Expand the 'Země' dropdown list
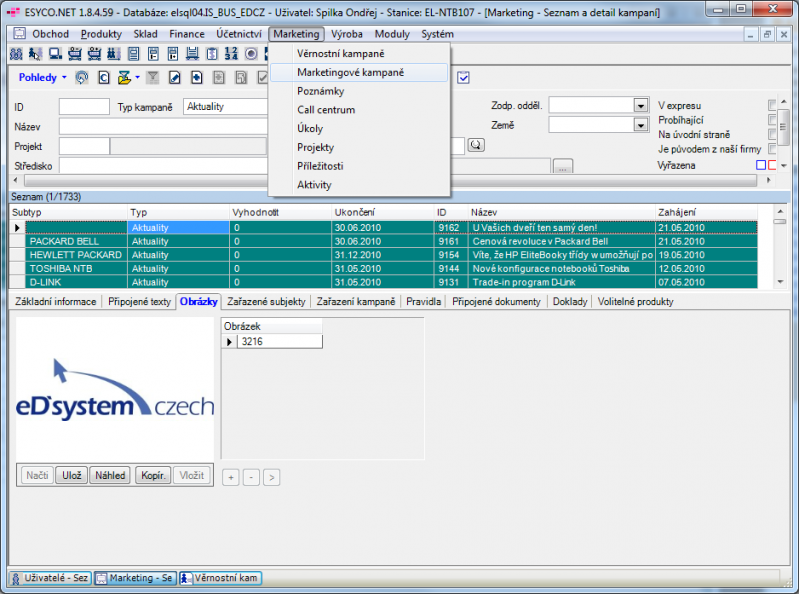Image resolution: width=799 pixels, height=594 pixels. pyautogui.click(x=640, y=125)
